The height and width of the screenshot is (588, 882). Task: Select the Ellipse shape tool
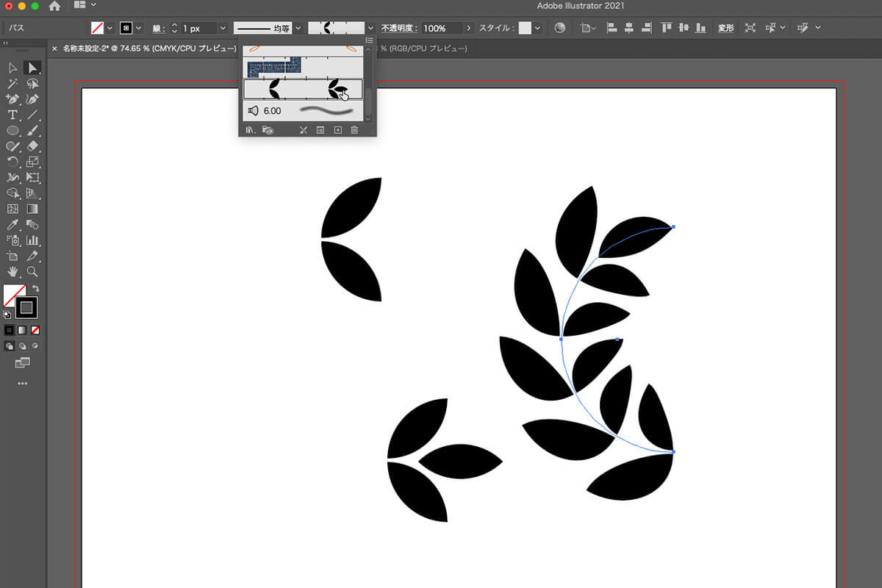pos(12,131)
